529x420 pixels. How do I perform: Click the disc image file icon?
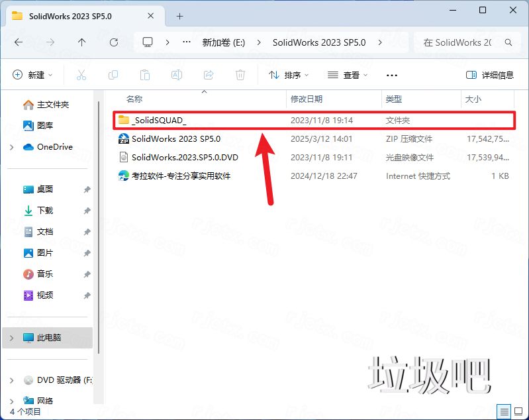(x=124, y=157)
